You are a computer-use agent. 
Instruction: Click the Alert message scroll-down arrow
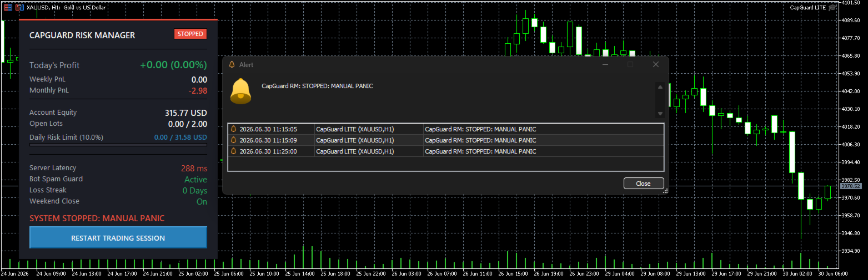pos(660,114)
